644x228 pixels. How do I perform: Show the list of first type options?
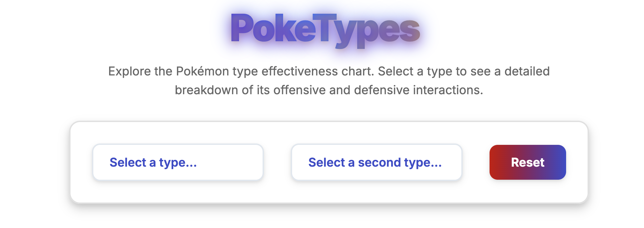pyautogui.click(x=178, y=162)
